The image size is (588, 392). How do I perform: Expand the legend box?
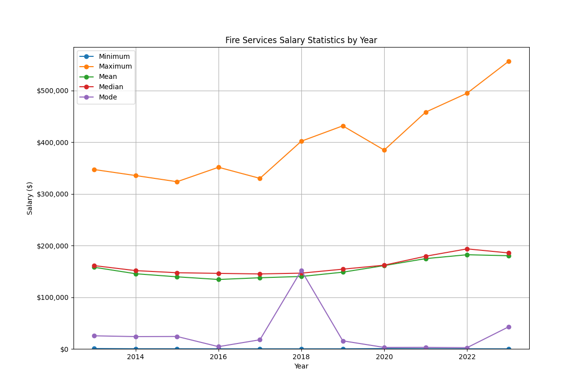(x=105, y=76)
